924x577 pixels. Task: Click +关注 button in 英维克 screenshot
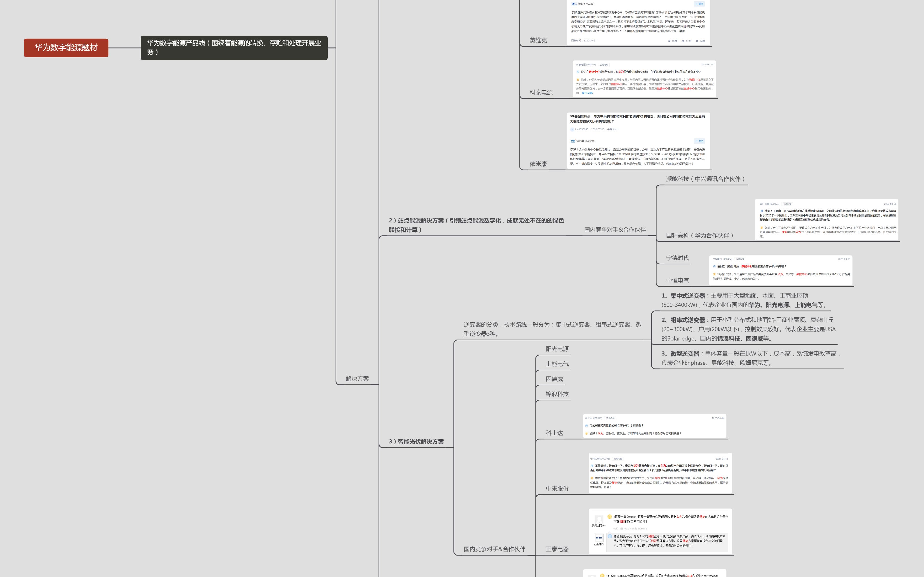point(700,4)
